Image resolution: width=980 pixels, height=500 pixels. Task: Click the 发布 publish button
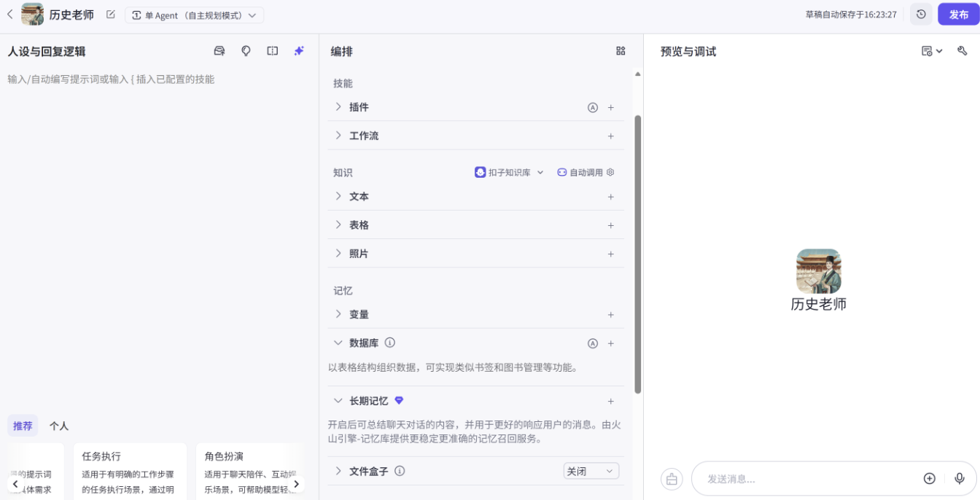[x=958, y=15]
